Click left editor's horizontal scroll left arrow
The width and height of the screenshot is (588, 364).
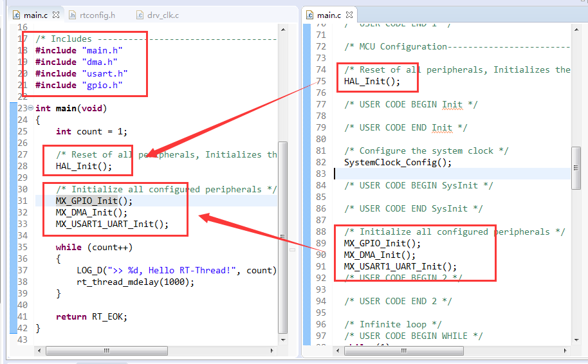(40, 351)
